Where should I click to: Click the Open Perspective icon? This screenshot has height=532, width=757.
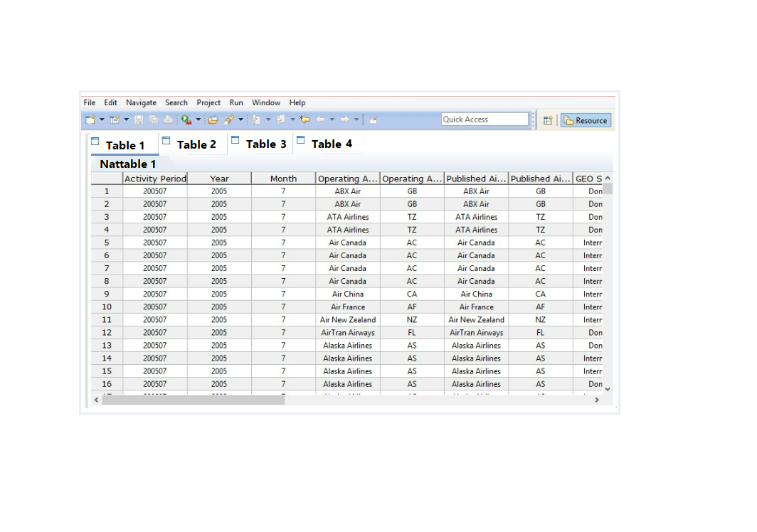click(548, 120)
